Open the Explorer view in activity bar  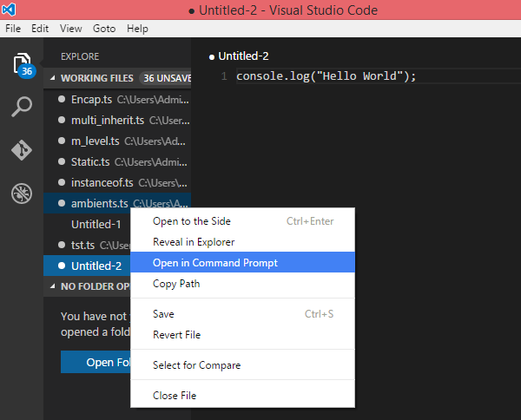point(21,64)
